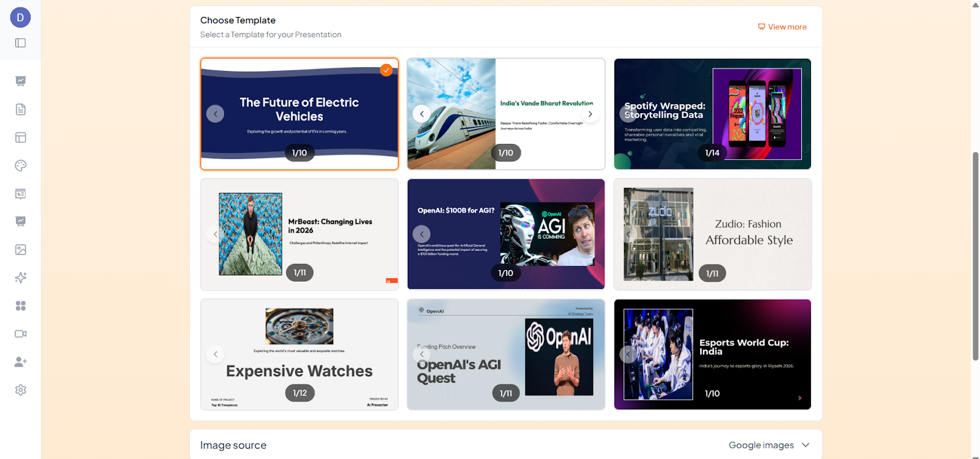Open the presentation icon above the image icon
The image size is (980, 459).
point(20,222)
